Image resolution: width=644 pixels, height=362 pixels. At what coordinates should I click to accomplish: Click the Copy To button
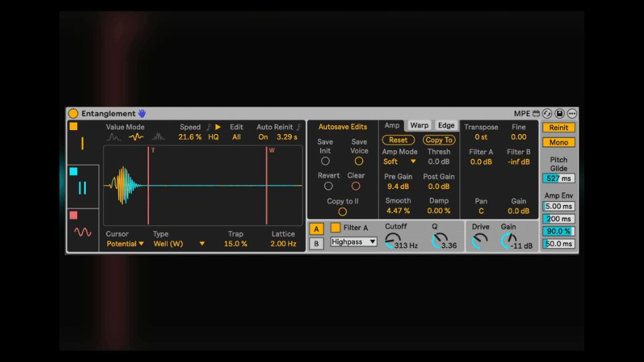click(439, 140)
